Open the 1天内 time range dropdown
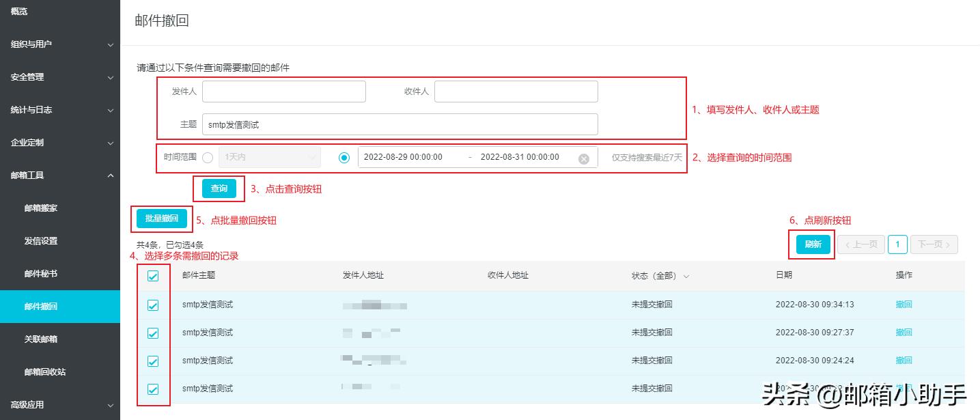Viewport: 980px width, 420px height. (269, 157)
